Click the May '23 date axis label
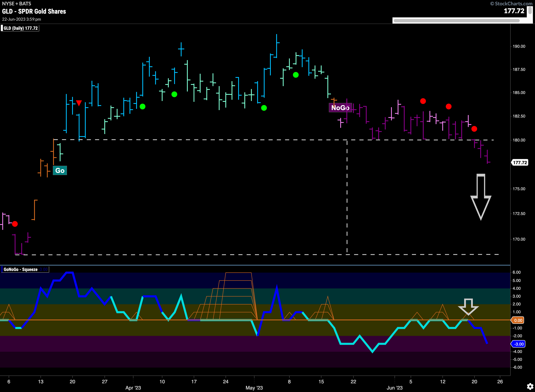The height and width of the screenshot is (392, 535). point(254,388)
